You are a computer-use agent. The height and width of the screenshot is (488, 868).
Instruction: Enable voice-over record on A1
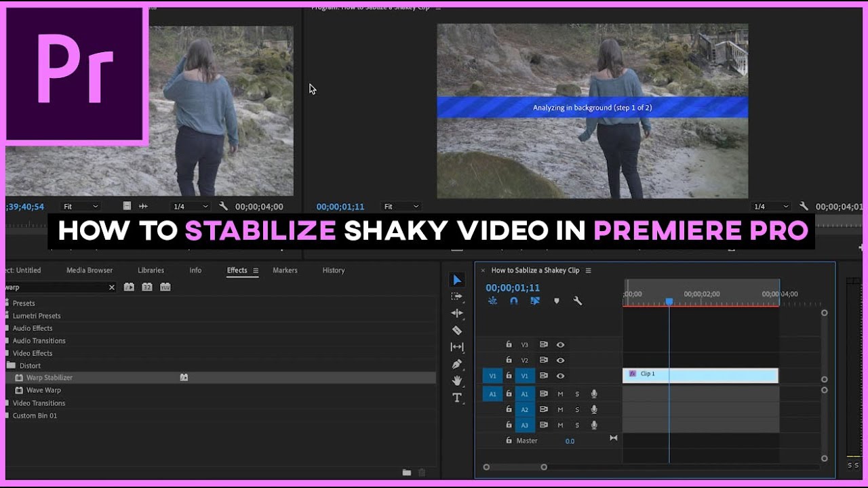(x=594, y=394)
